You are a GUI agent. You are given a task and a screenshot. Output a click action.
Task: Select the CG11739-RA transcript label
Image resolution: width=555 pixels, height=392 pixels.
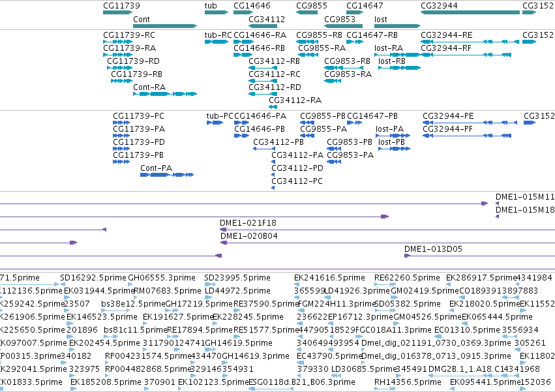129,48
